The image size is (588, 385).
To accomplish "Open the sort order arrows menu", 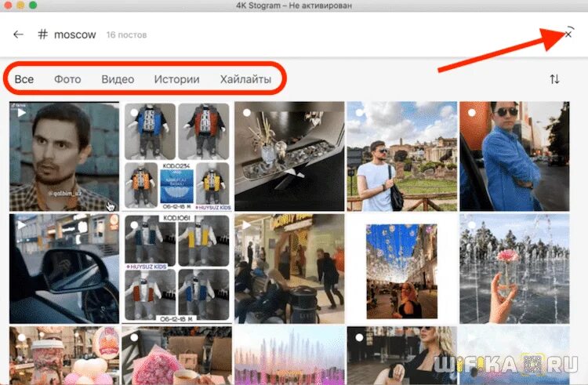I will coord(554,79).
